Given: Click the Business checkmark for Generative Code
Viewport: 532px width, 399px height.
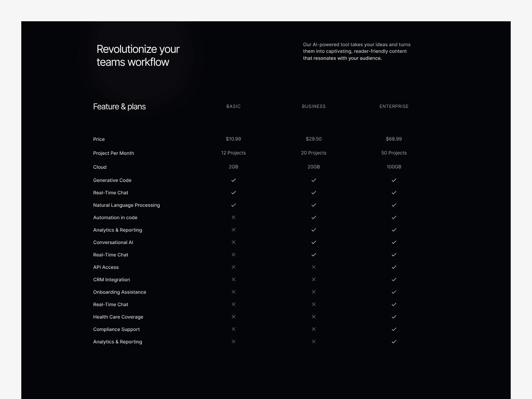Looking at the screenshot, I should tap(314, 180).
